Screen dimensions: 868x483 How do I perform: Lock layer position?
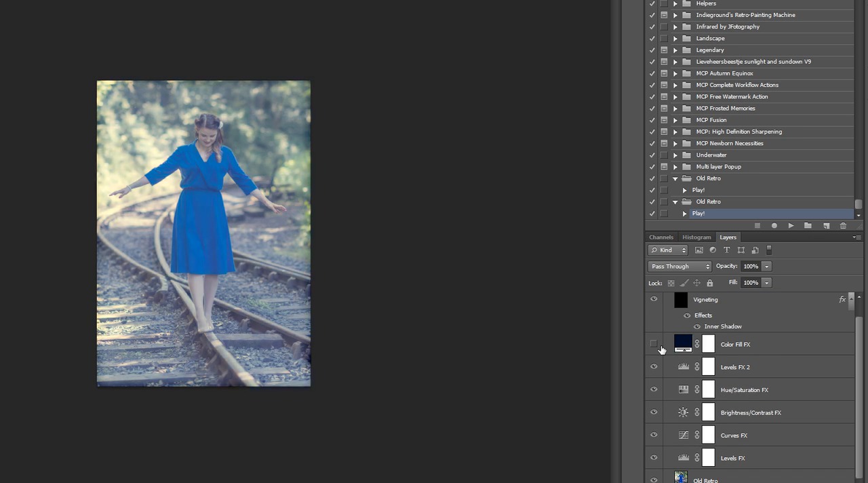point(697,283)
